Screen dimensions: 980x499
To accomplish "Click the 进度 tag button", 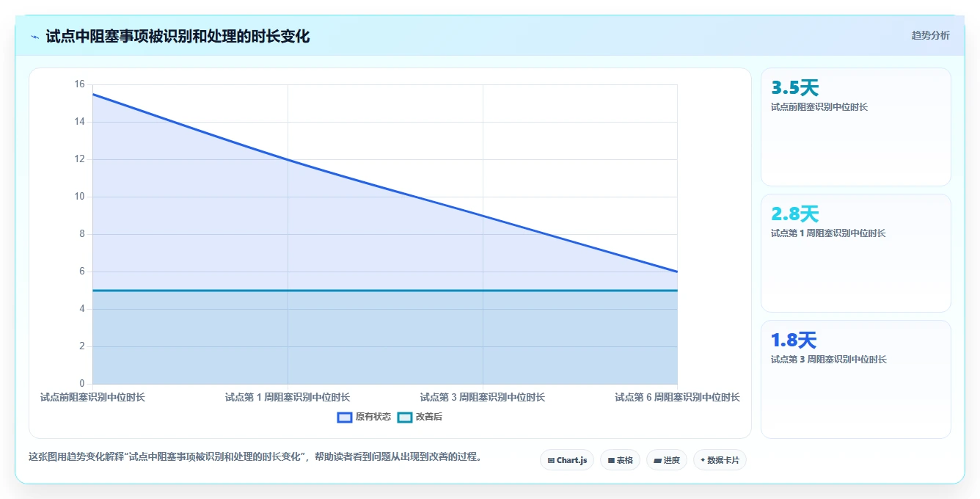I will 667,460.
